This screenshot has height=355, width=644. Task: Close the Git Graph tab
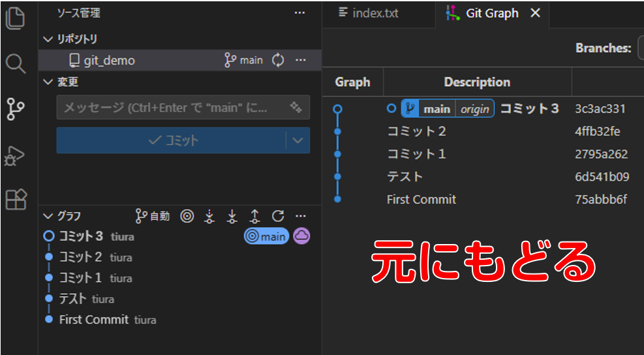[x=535, y=13]
